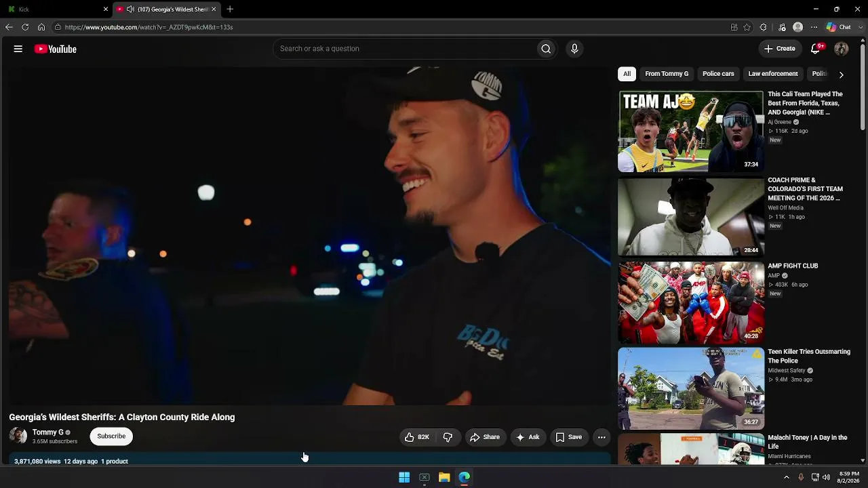868x488 pixels.
Task: Open File Explorer from the taskbar
Action: pos(444,478)
